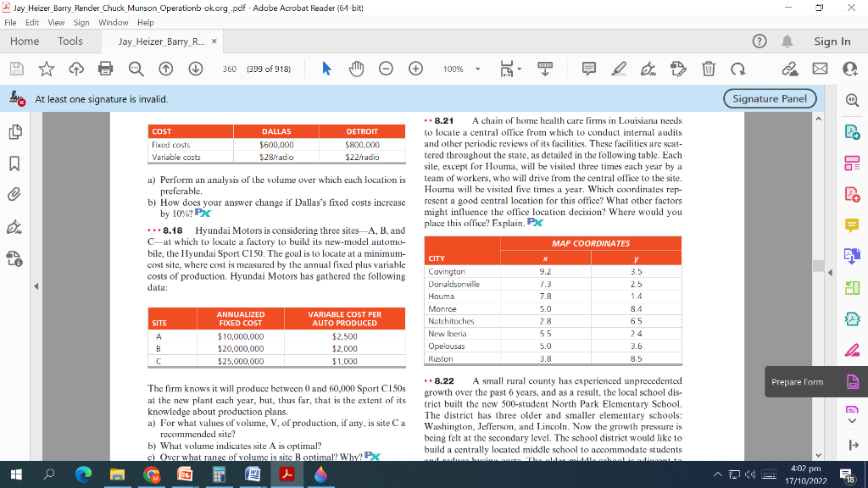Image resolution: width=868 pixels, height=488 pixels.
Task: Click the Signature Panel button
Action: (769, 98)
